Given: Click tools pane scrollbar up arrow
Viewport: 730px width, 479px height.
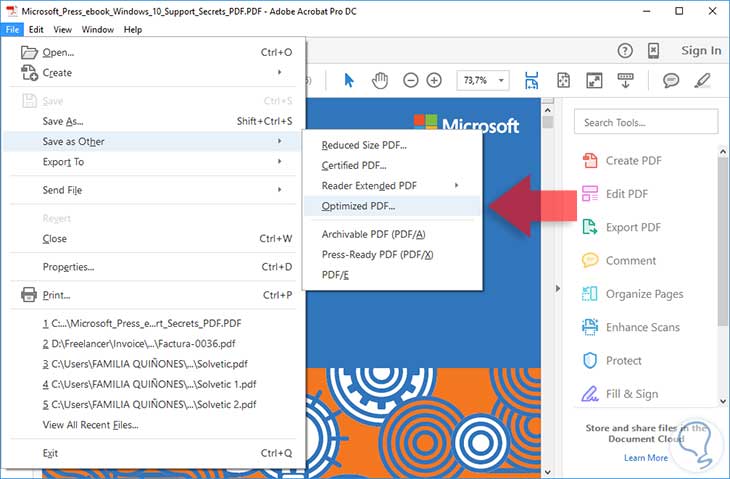Looking at the screenshot, I should (x=723, y=151).
